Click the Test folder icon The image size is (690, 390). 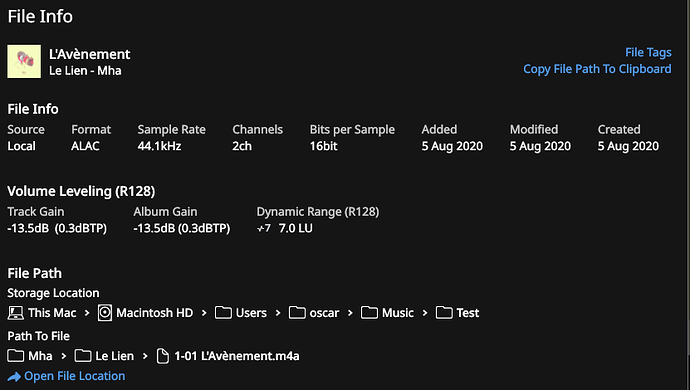[444, 313]
